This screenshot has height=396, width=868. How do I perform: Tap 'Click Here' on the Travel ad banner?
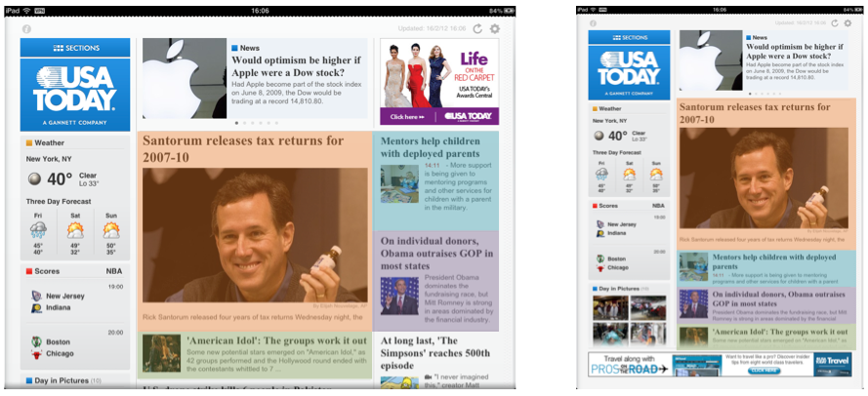pos(765,371)
